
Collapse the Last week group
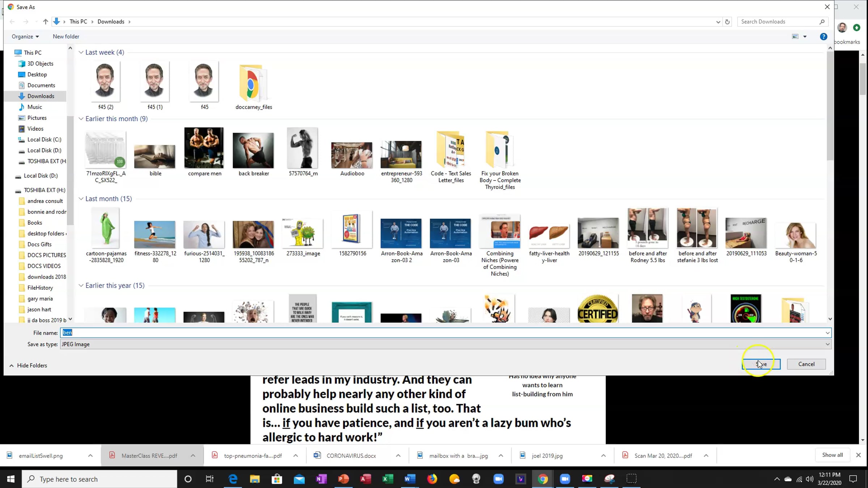(81, 52)
